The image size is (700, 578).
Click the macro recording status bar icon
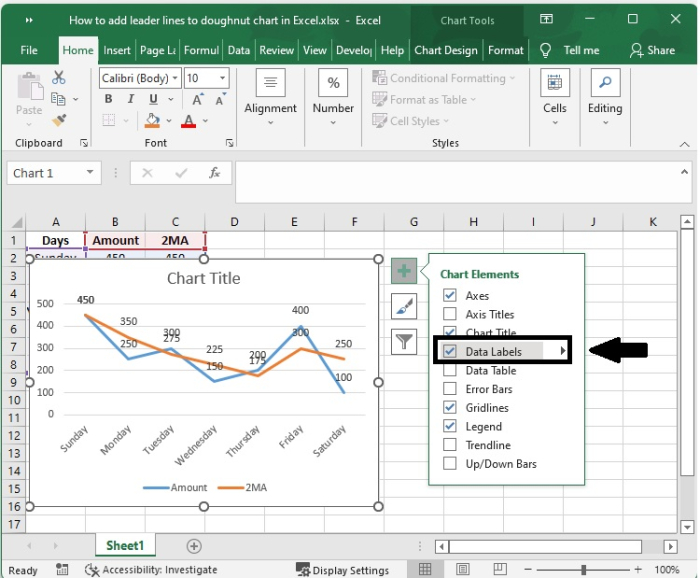pyautogui.click(x=62, y=570)
